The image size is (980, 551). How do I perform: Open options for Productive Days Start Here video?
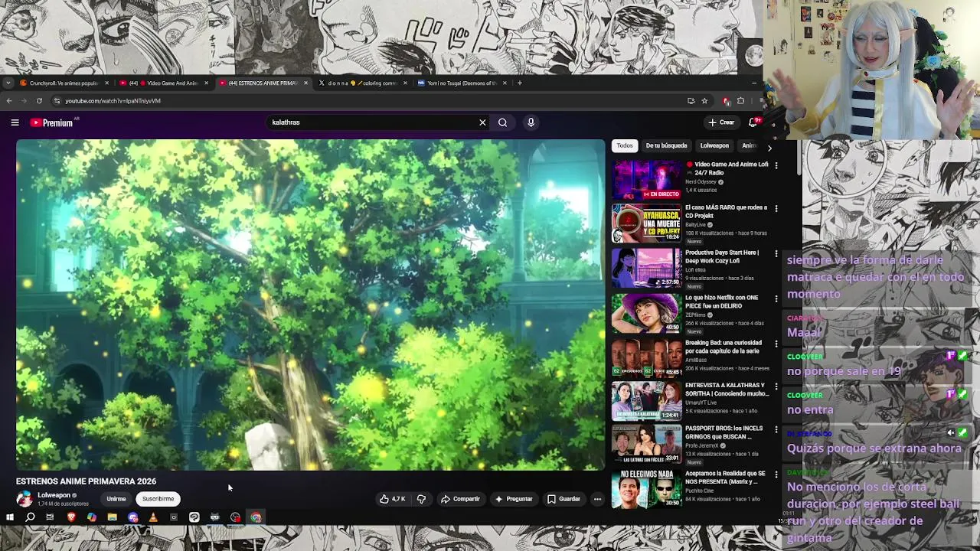[x=776, y=253]
